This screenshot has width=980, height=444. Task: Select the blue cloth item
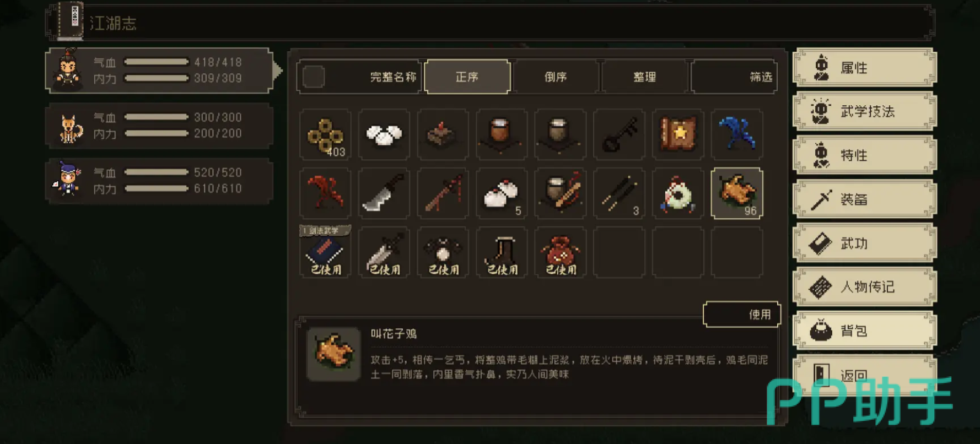coord(737,135)
